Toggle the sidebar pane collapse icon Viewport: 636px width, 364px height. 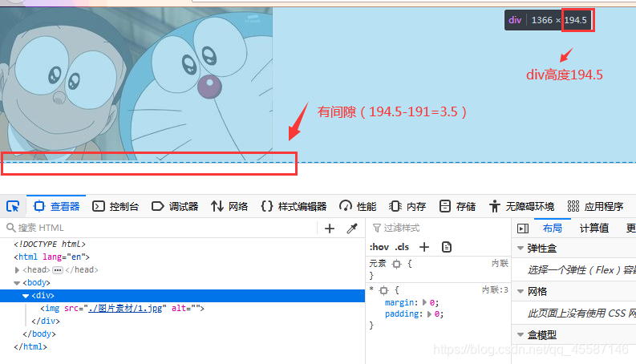point(523,229)
